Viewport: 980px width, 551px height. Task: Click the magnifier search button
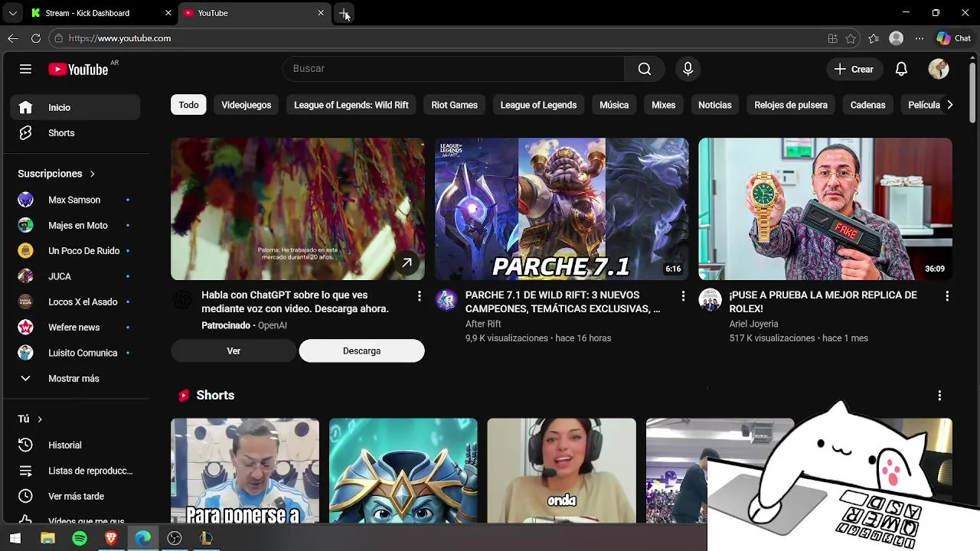tap(645, 69)
